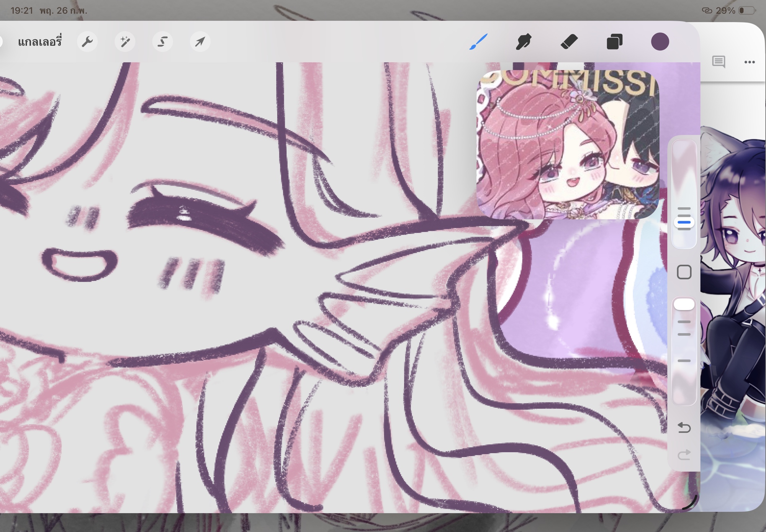Return to the gallery (แกลเลอรี่)

(40, 41)
